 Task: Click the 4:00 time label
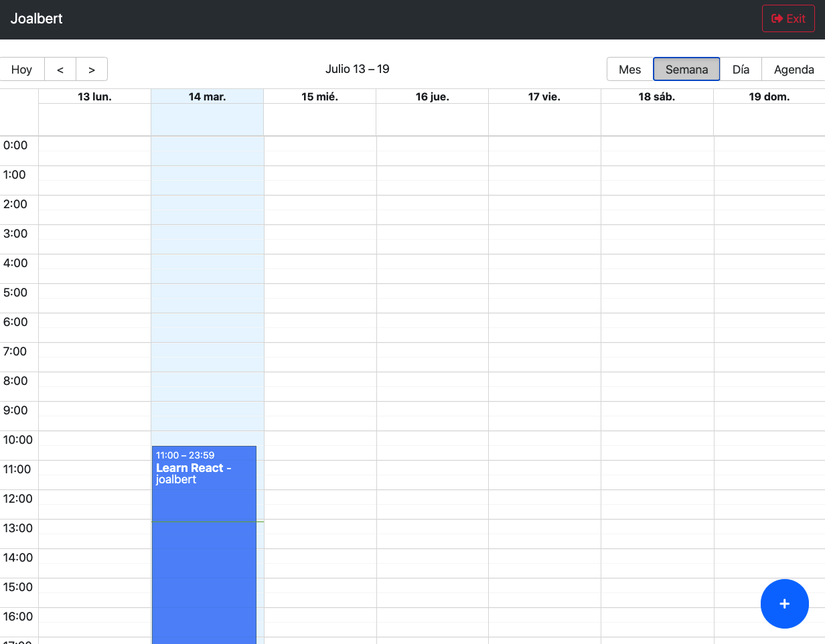coord(15,263)
